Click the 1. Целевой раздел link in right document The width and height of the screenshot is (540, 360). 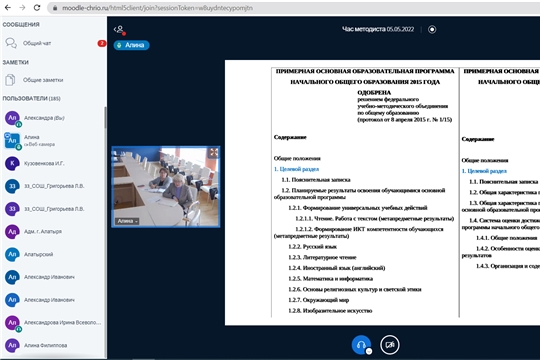(484, 171)
